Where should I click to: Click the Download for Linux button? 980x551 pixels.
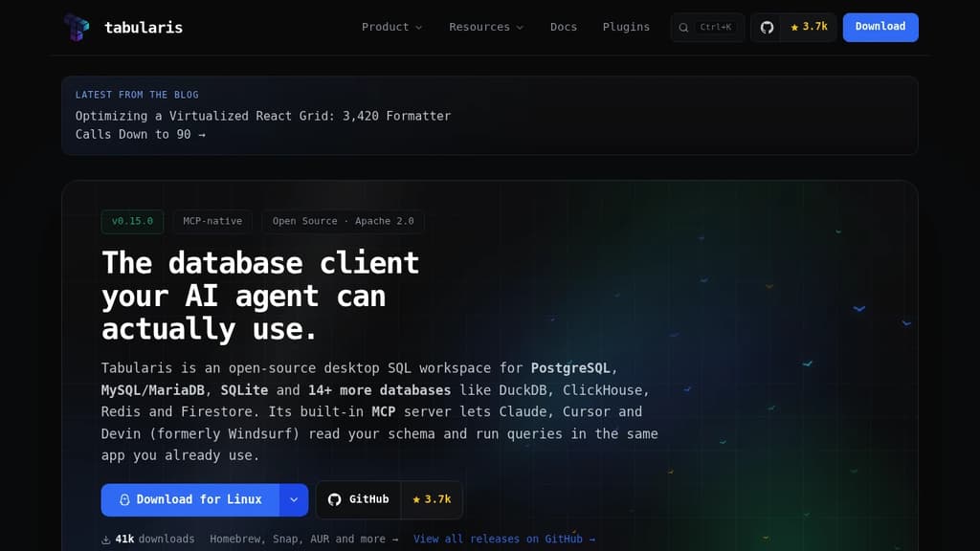[x=190, y=499]
